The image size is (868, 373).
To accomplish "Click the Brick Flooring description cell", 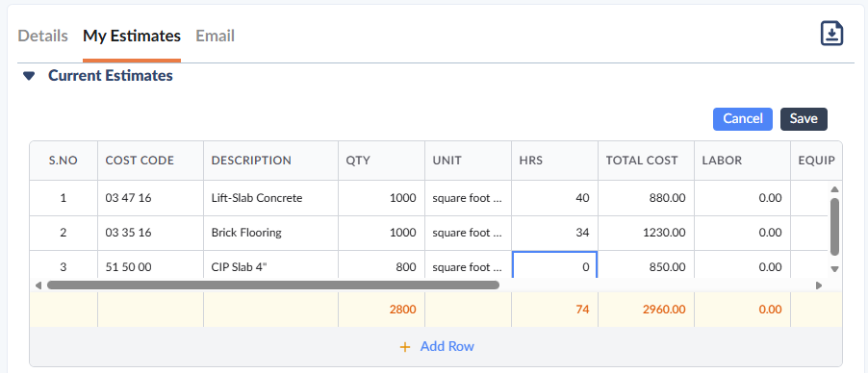I will (270, 233).
